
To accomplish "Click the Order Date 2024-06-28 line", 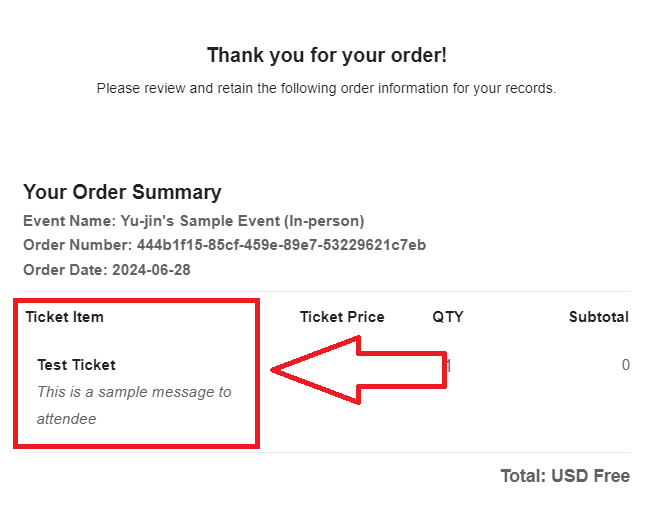I will pos(107,270).
